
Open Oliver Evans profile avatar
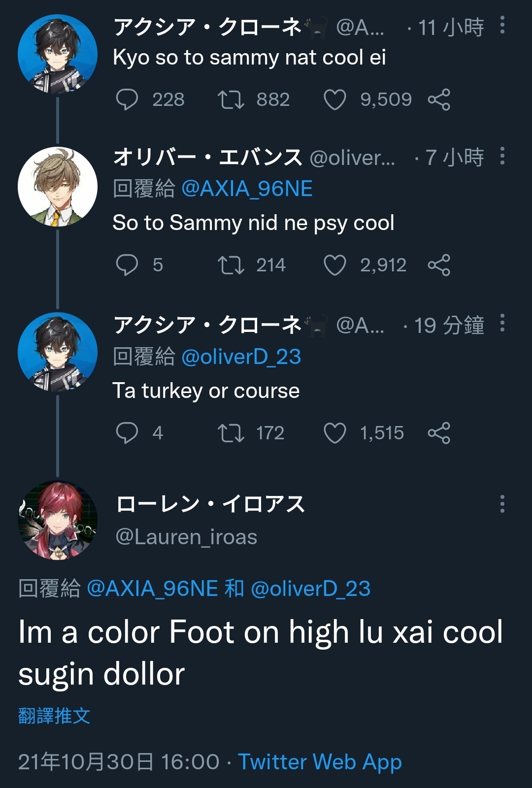[x=58, y=187]
